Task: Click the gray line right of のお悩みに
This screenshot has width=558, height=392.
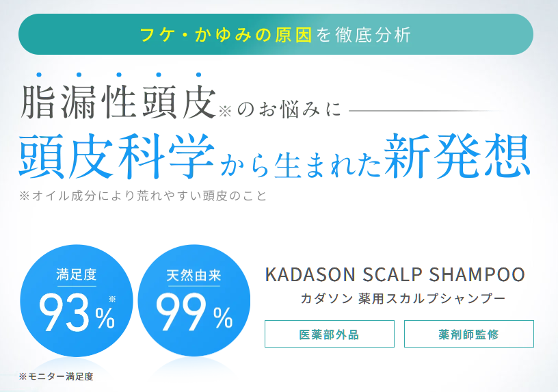Action: (425, 111)
